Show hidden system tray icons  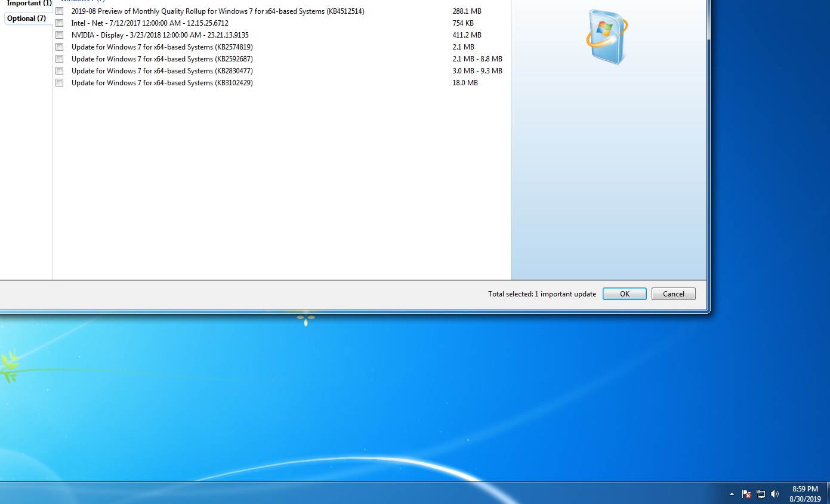pos(732,494)
